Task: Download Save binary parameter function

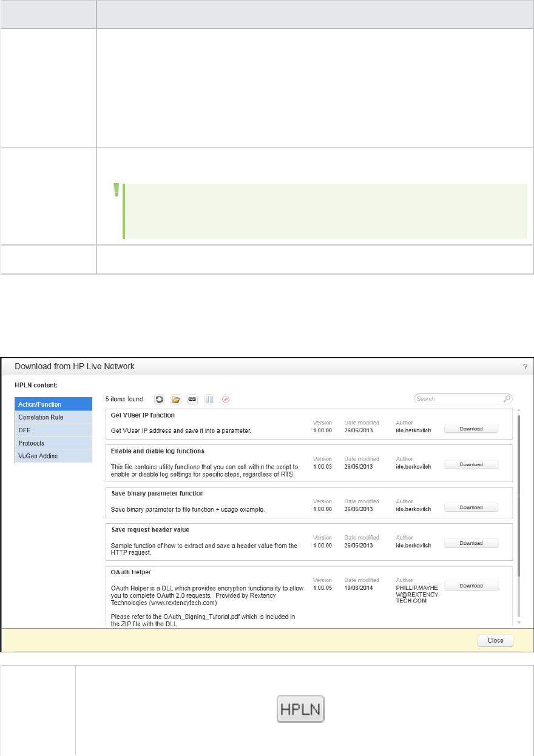Action: [x=471, y=507]
